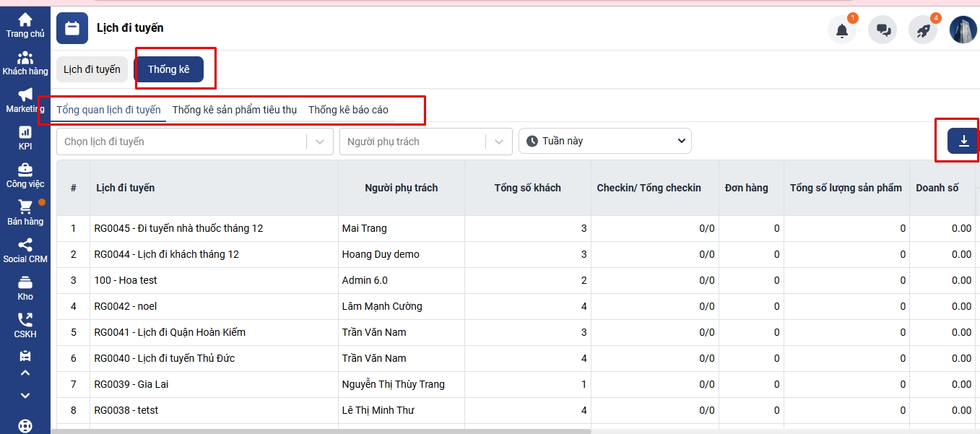Viewport: 980px width, 434px height.
Task: Switch to Thống kê báo cáo tab
Action: pyautogui.click(x=348, y=110)
